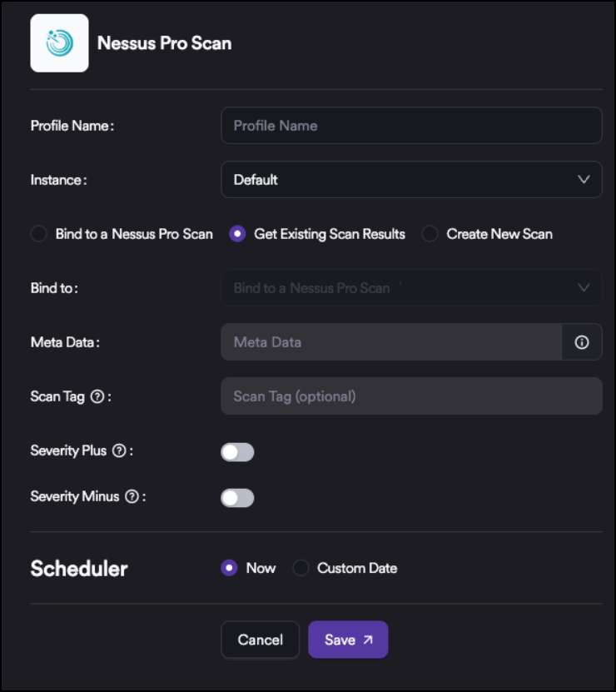Select Get Existing Scan Results radio button
Screen dimensions: 616x692
237,234
